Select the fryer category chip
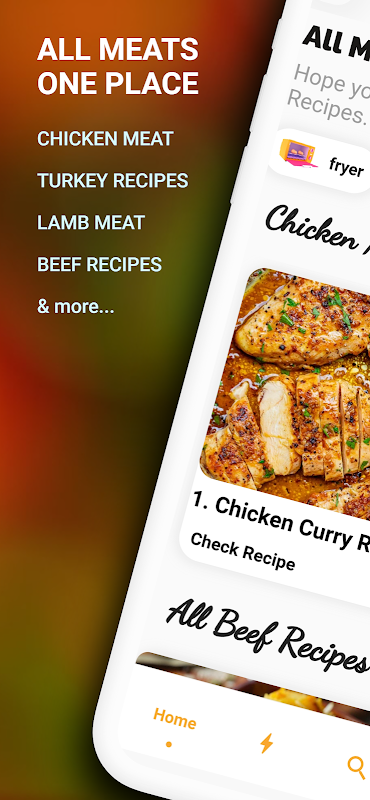The width and height of the screenshot is (370, 800). (320, 161)
